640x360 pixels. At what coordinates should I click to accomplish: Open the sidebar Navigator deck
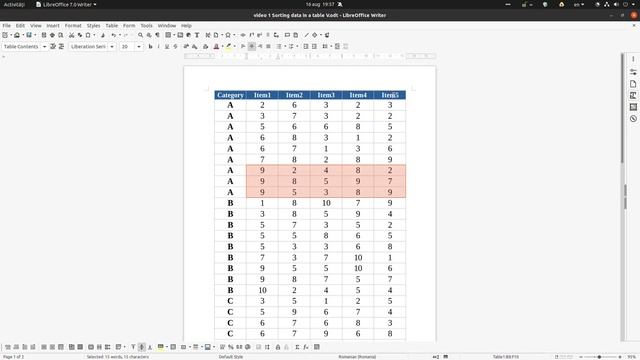[x=633, y=119]
